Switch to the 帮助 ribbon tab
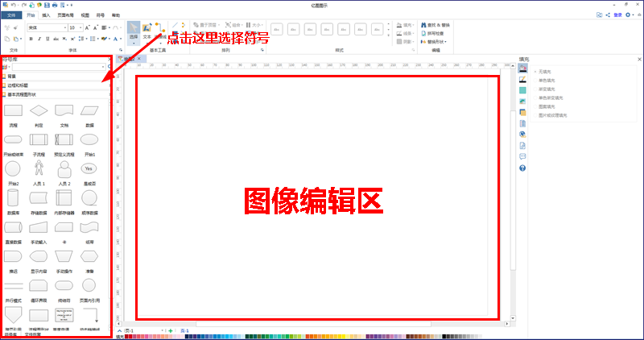The width and height of the screenshot is (644, 340). (116, 15)
